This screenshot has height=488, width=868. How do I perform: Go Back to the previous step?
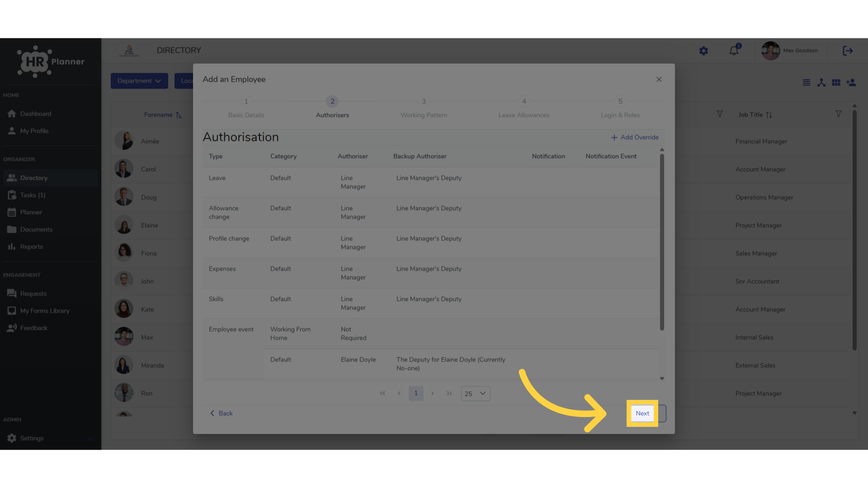click(x=221, y=413)
